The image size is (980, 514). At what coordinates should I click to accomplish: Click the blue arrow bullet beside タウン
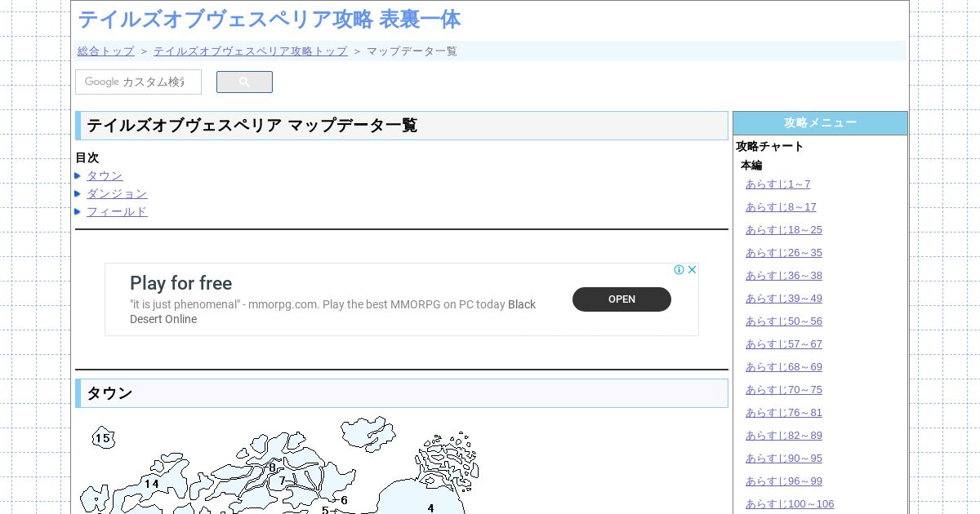(x=78, y=175)
